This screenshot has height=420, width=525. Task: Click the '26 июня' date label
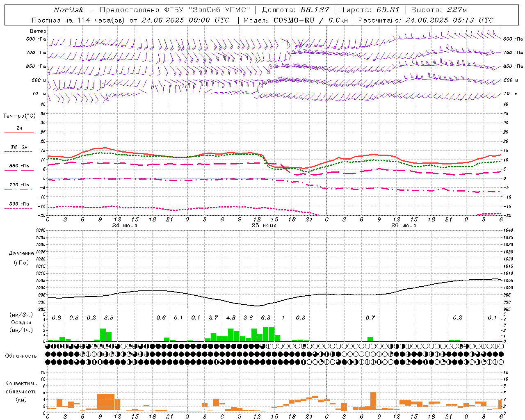[403, 226]
